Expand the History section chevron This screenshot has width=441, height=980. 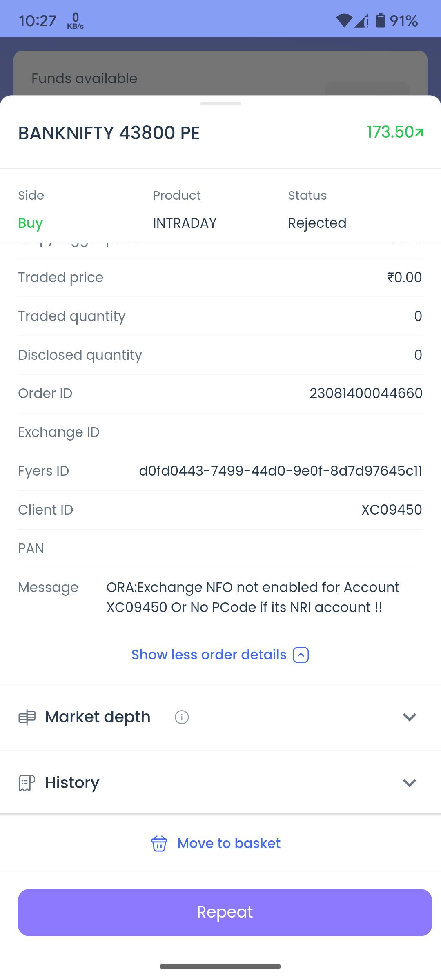[x=409, y=783]
